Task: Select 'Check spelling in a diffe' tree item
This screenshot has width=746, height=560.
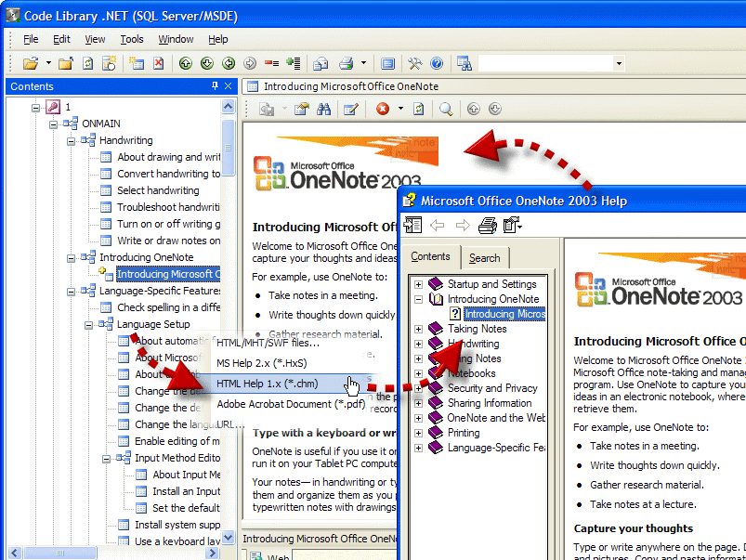Action: (168, 307)
